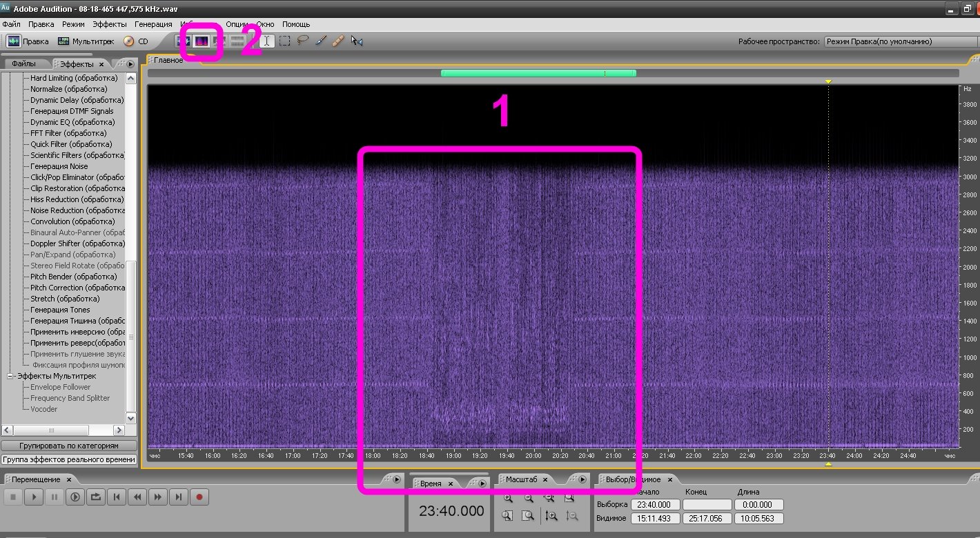Select FFT Filter (обработка) effect
Screen dimensions: 980x538
(x=68, y=133)
